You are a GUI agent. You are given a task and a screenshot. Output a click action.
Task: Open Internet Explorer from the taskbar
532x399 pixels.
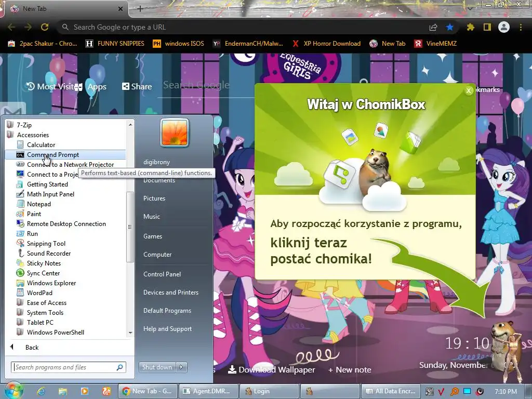pyautogui.click(x=41, y=391)
